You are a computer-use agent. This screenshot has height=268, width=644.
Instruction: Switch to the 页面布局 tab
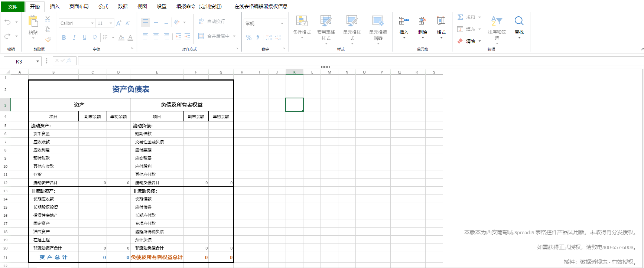click(x=79, y=6)
